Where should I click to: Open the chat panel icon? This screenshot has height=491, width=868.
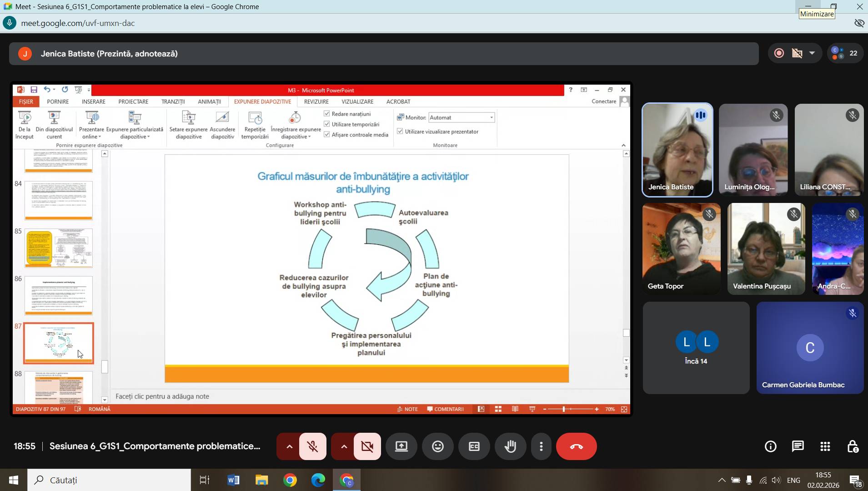pyautogui.click(x=798, y=446)
